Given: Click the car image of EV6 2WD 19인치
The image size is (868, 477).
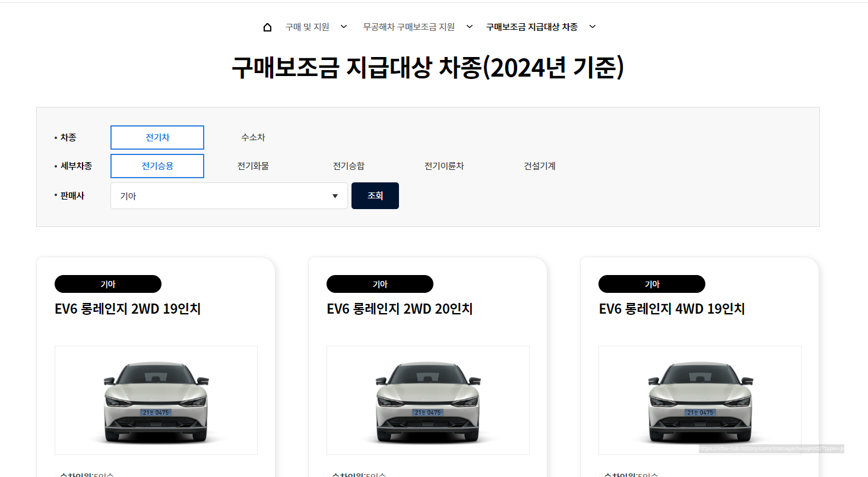Looking at the screenshot, I should click(156, 400).
